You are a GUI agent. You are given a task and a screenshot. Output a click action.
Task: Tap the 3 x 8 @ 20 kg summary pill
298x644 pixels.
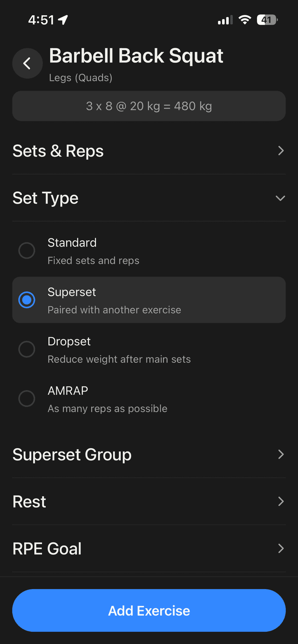[x=149, y=106]
